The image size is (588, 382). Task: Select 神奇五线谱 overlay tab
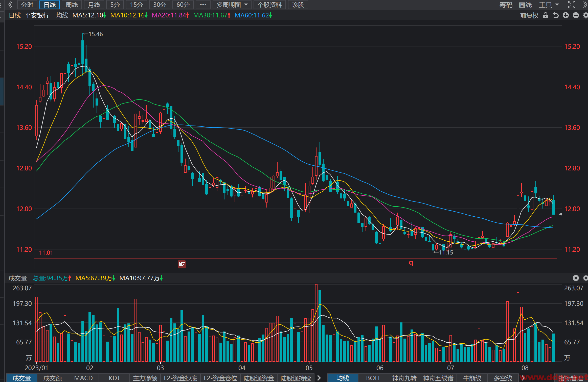[438, 378]
